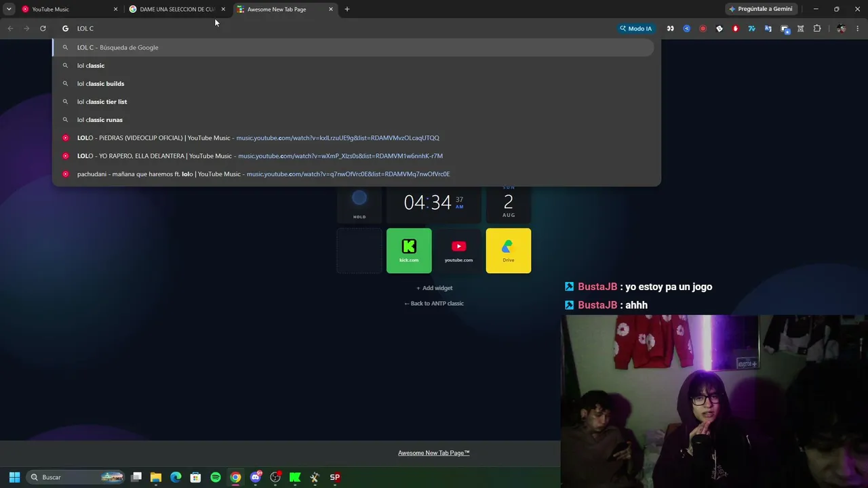The width and height of the screenshot is (868, 488).
Task: Close the YouTube Music tab
Action: click(x=115, y=9)
